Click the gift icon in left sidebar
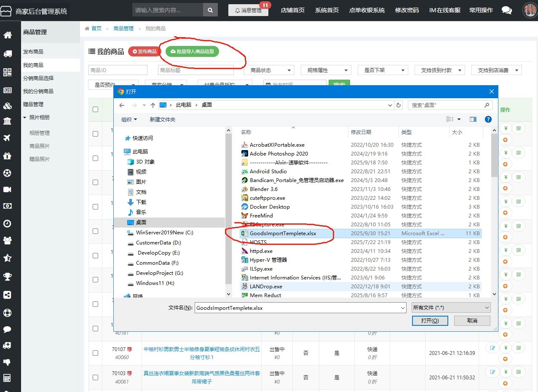This screenshot has height=392, width=538. coord(7,156)
